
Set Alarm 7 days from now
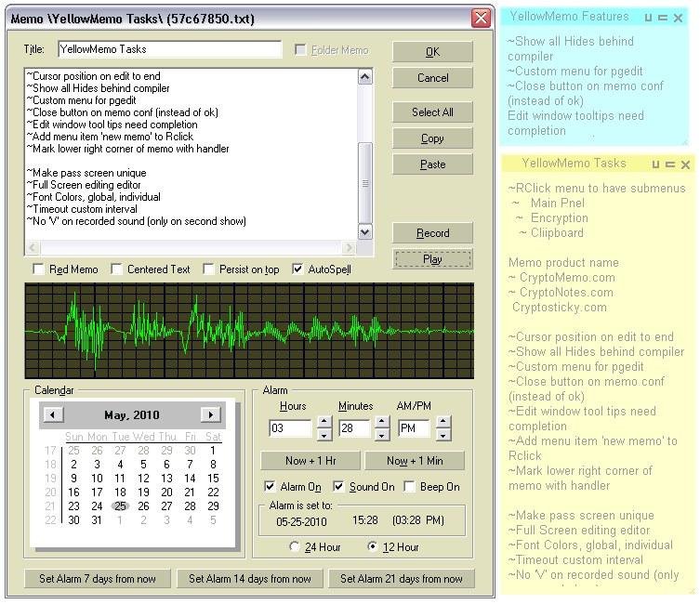click(98, 579)
